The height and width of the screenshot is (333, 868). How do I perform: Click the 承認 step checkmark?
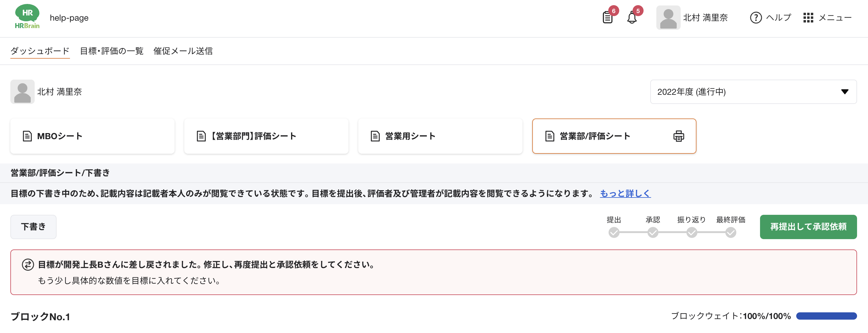[653, 232]
